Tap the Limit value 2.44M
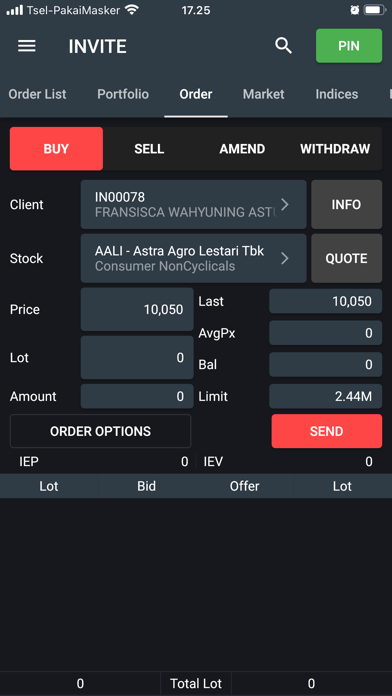The width and height of the screenshot is (392, 696). tap(325, 396)
